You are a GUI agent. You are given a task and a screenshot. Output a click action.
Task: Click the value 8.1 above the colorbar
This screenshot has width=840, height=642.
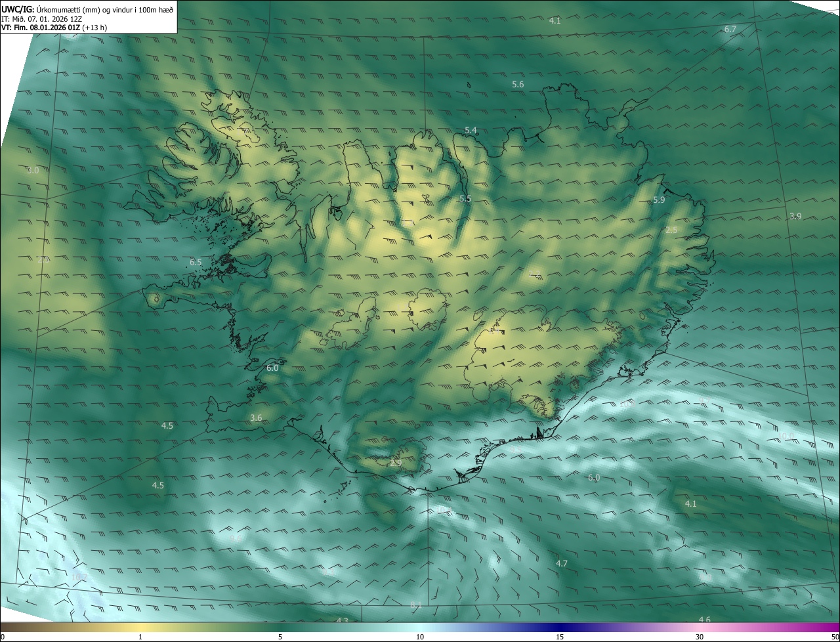tap(415, 605)
